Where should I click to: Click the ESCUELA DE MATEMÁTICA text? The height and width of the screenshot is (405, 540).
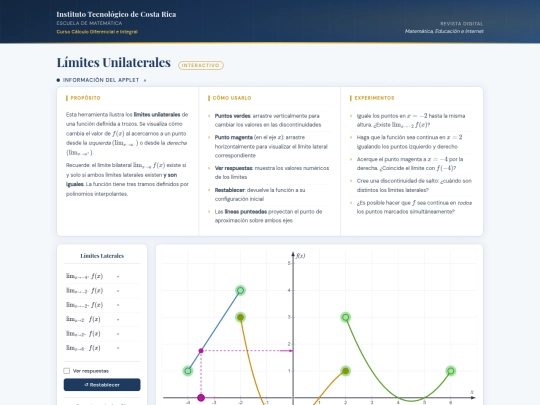click(89, 23)
